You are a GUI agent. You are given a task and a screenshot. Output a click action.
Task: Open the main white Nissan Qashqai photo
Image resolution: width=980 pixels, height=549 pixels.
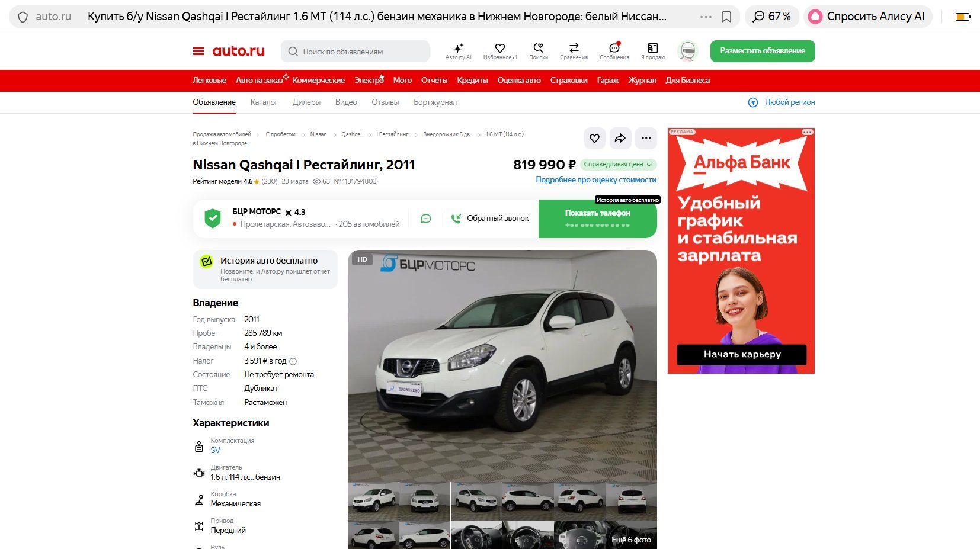point(502,366)
